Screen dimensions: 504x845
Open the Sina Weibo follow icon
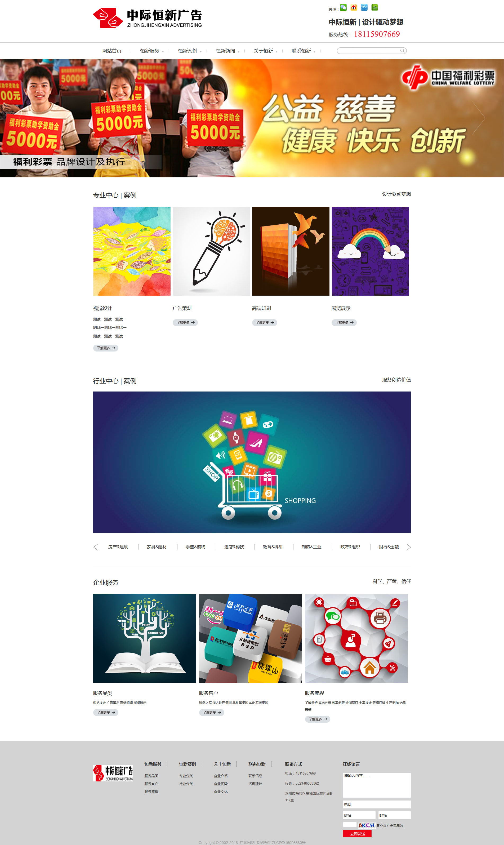[354, 7]
